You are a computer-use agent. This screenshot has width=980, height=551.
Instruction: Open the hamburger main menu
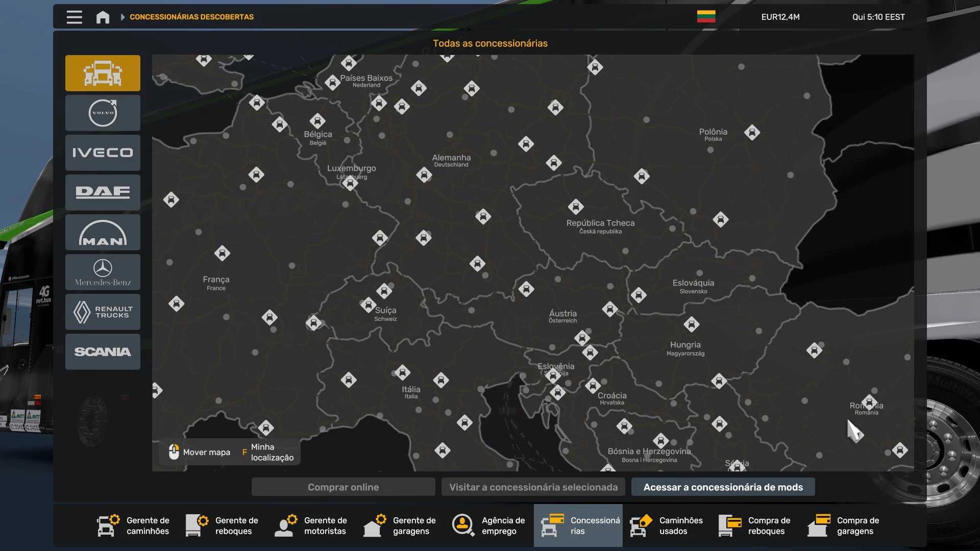pos(74,17)
